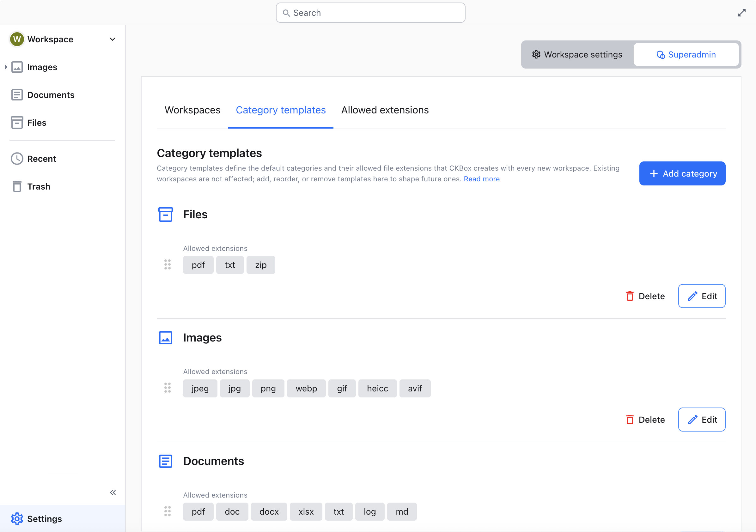Image resolution: width=756 pixels, height=532 pixels.
Task: Click the Images category picture icon
Action: click(166, 338)
